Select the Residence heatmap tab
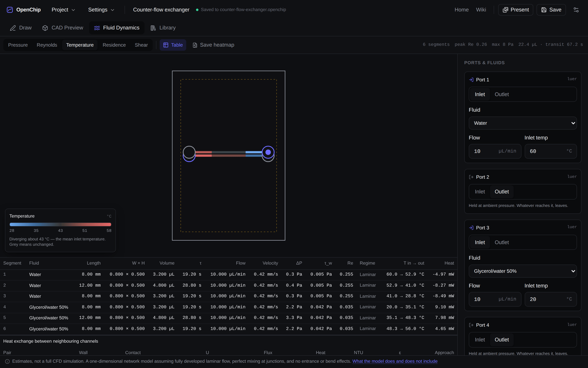The height and width of the screenshot is (368, 588). pos(114,45)
